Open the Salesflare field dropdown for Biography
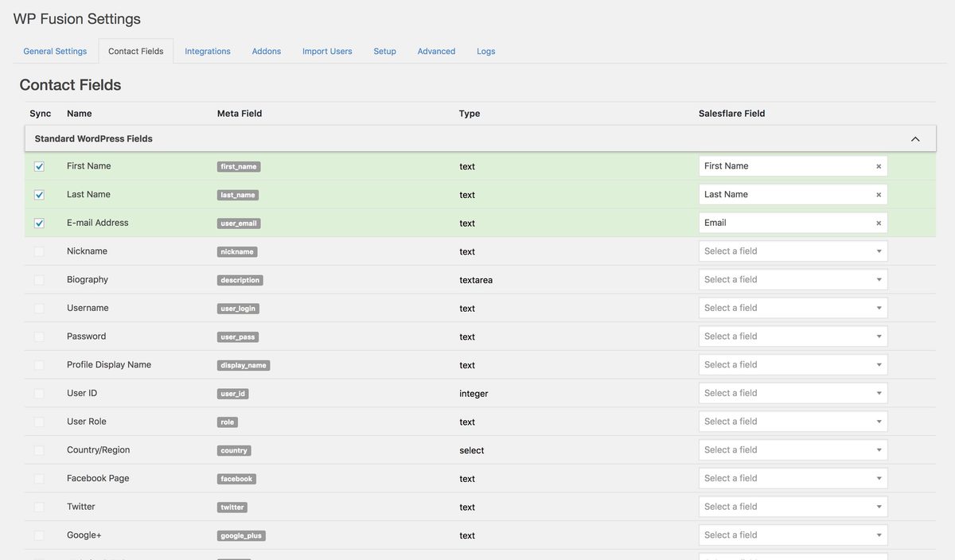The width and height of the screenshot is (955, 560). (x=793, y=279)
